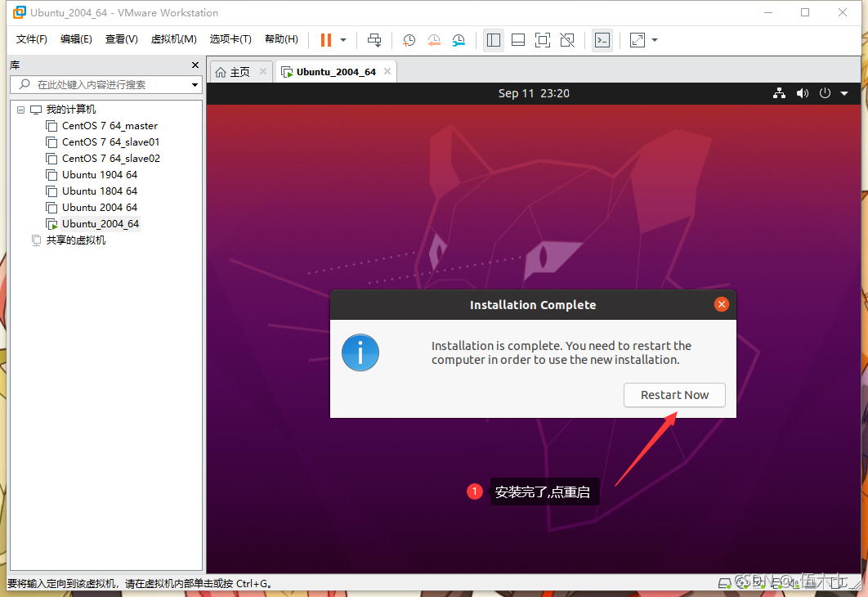Close the 主页 home tab
Viewport: 868px width, 597px height.
(263, 71)
